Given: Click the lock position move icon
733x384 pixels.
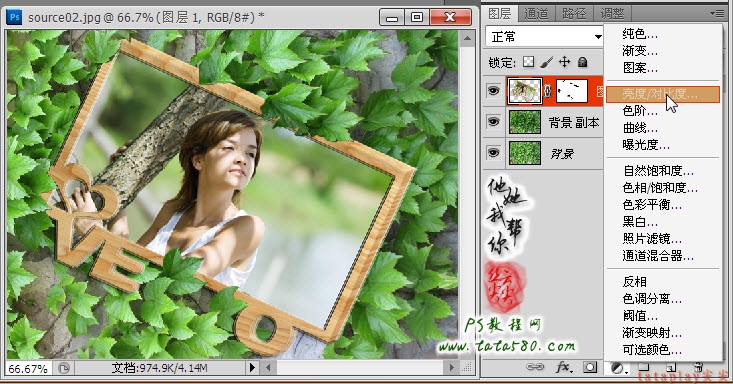Looking at the screenshot, I should click(x=564, y=62).
